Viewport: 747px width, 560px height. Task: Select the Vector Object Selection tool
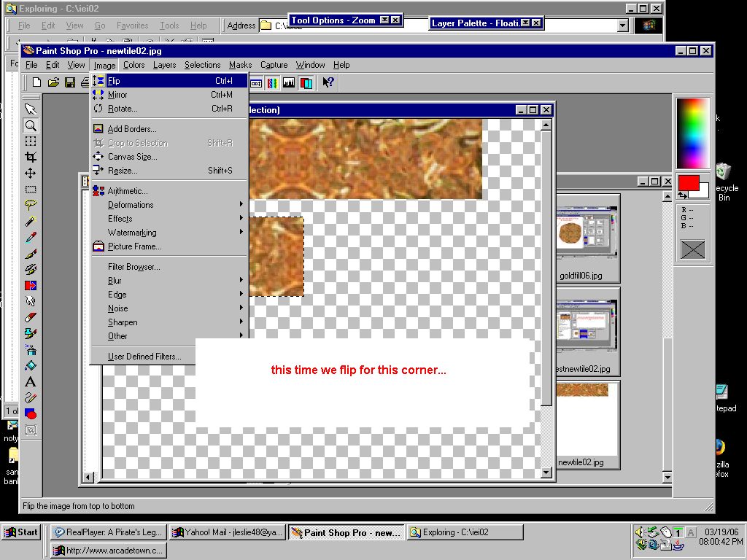click(x=31, y=430)
